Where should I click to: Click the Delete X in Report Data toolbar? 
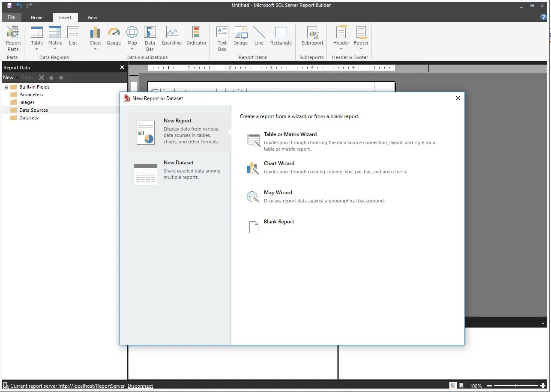point(42,77)
